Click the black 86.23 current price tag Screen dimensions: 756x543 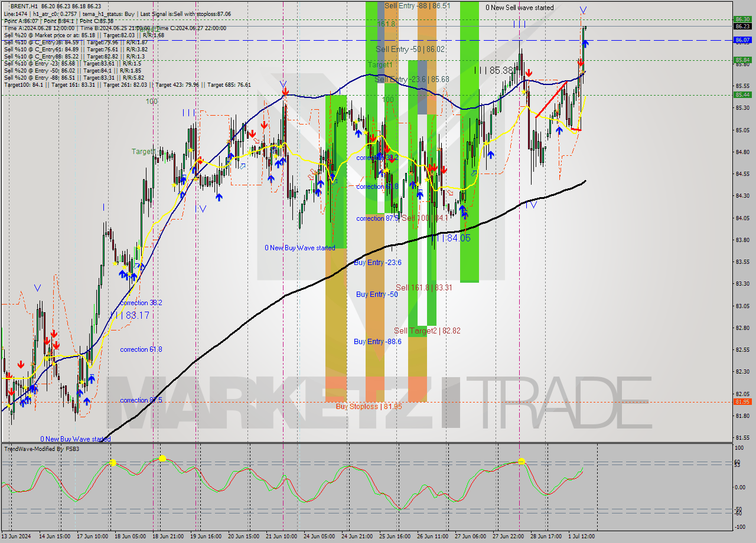coord(742,26)
